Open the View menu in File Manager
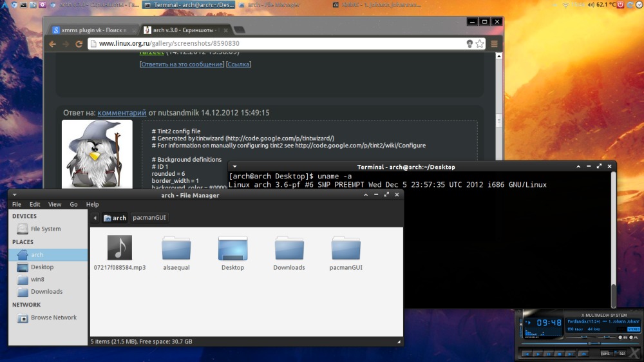The height and width of the screenshot is (362, 644). click(55, 204)
